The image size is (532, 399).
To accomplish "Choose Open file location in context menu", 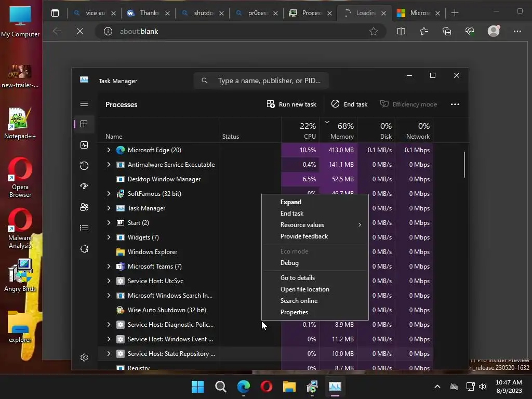I will coord(315,289).
